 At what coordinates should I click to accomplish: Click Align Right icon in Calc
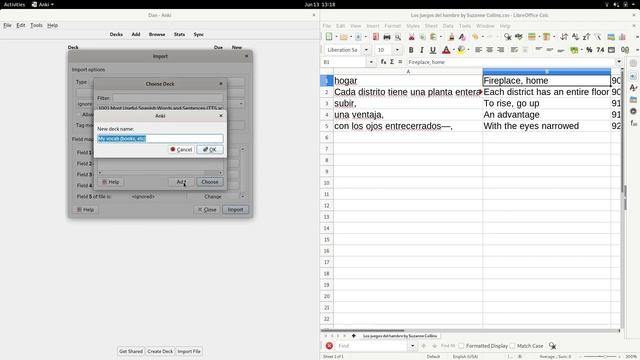500,50
